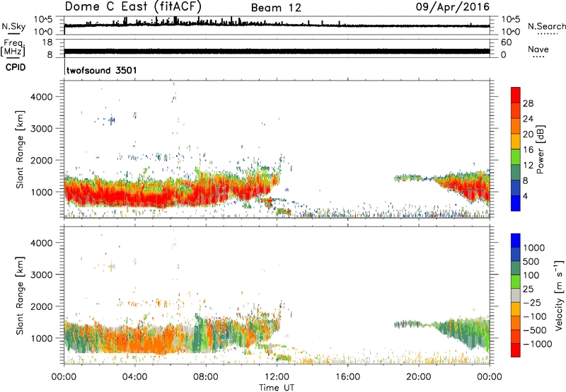Click the "20:00" time tick label
This screenshot has height=392, width=566.
point(418,377)
